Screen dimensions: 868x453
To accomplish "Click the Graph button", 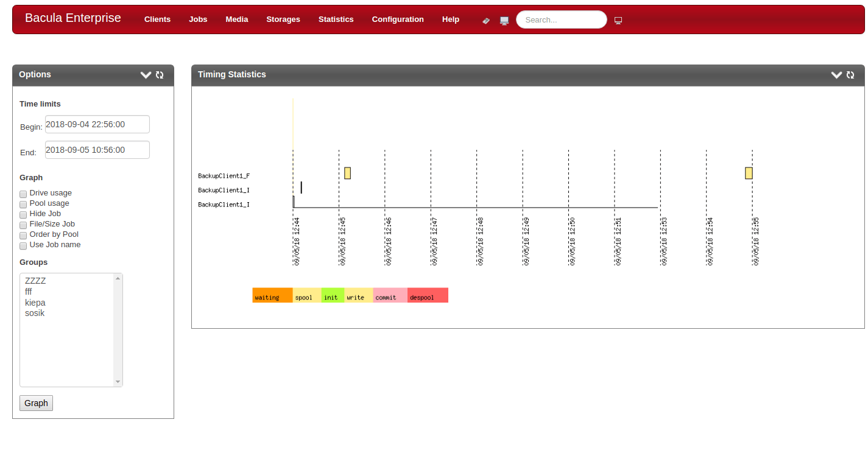I will (36, 403).
